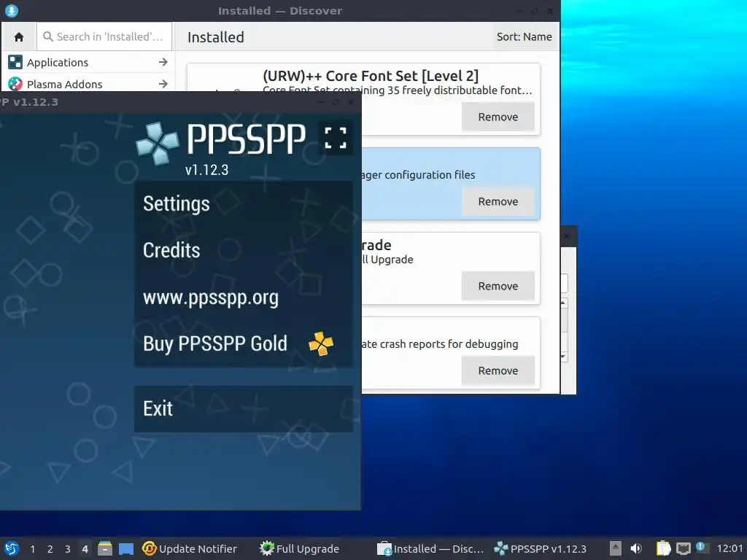This screenshot has width=747, height=560.
Task: Activate Installed — Discover taskbar entry
Action: point(430,549)
